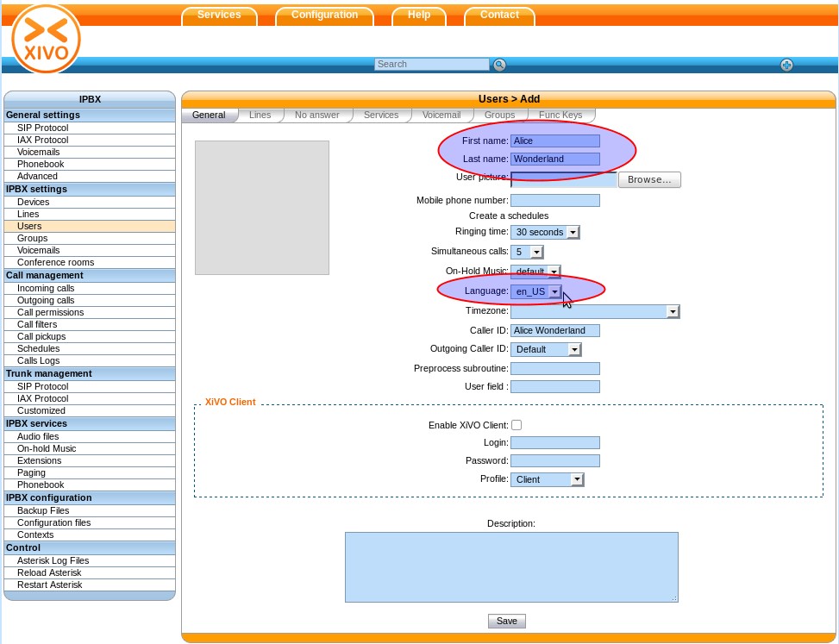
Task: Open Conference rooms in sidebar
Action: coord(55,262)
